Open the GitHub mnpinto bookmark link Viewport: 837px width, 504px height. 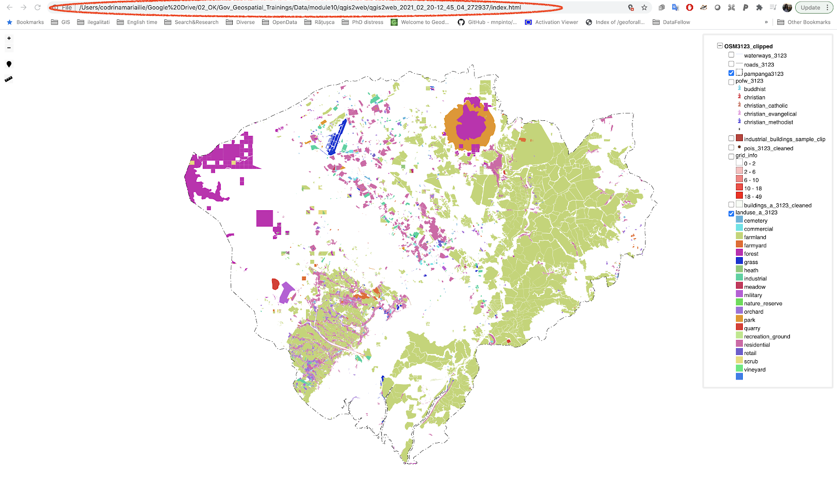[487, 22]
